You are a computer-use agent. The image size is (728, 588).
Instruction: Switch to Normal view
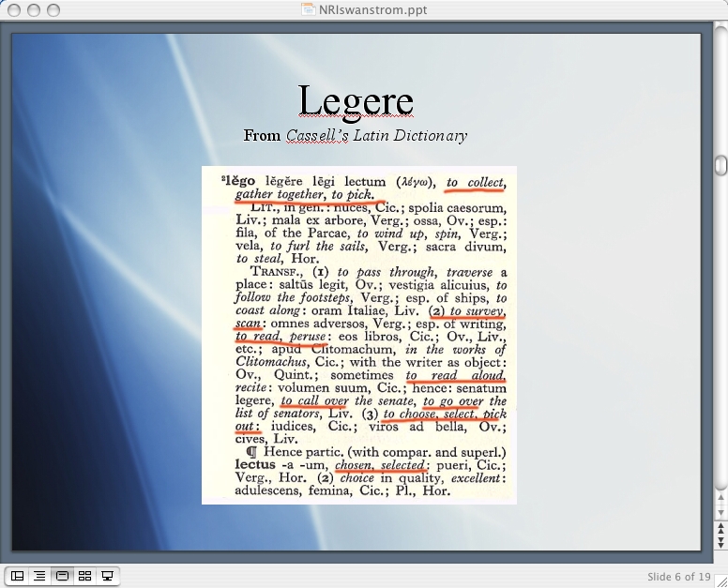point(17,576)
